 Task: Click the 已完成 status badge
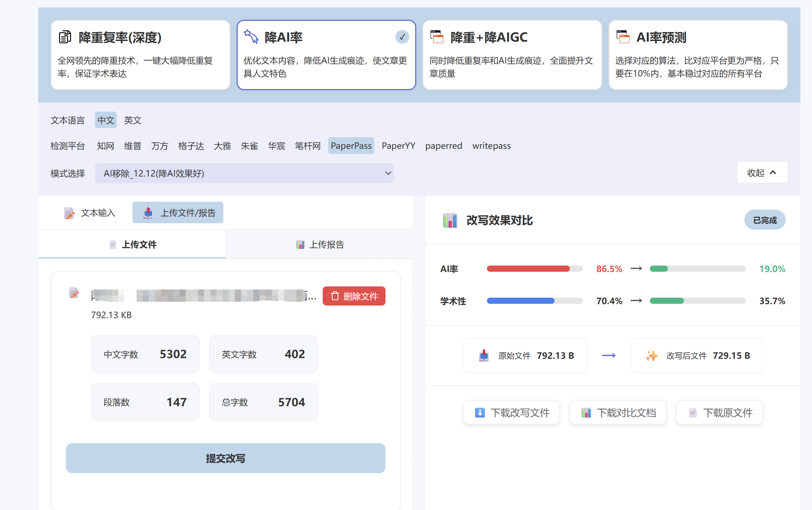point(765,219)
